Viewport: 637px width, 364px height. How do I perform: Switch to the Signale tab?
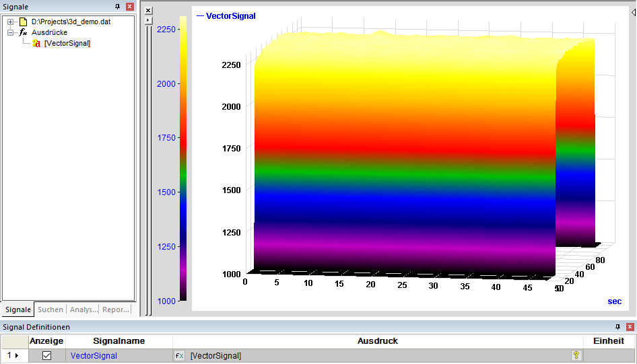point(18,310)
